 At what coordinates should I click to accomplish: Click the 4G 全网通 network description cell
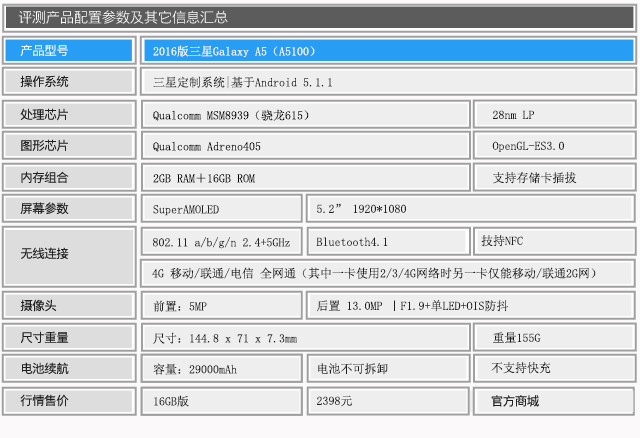point(386,273)
